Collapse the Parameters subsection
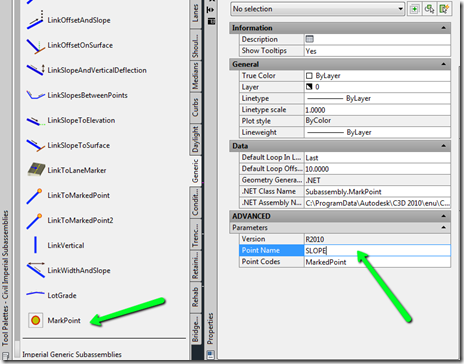The height and width of the screenshot is (364, 464). pyautogui.click(x=444, y=228)
